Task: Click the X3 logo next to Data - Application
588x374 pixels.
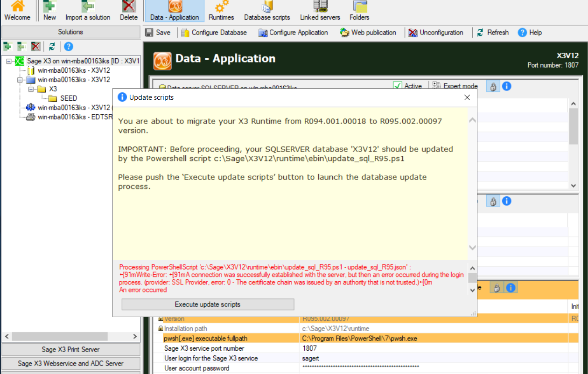Action: point(162,61)
